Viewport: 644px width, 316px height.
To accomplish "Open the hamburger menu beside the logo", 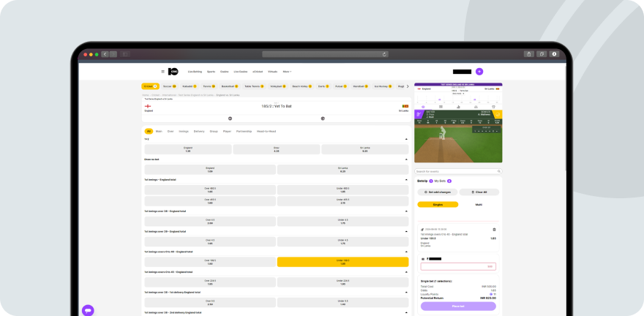I will [x=162, y=72].
